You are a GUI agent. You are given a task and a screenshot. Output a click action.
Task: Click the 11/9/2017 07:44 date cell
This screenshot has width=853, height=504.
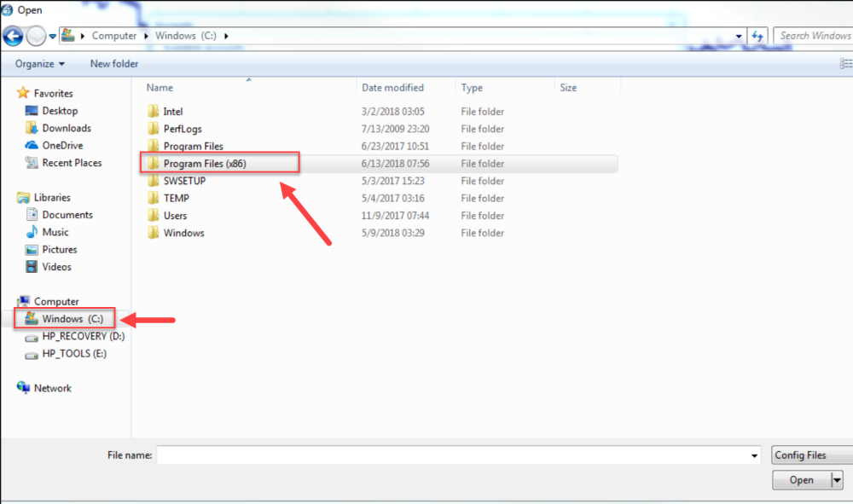point(395,216)
